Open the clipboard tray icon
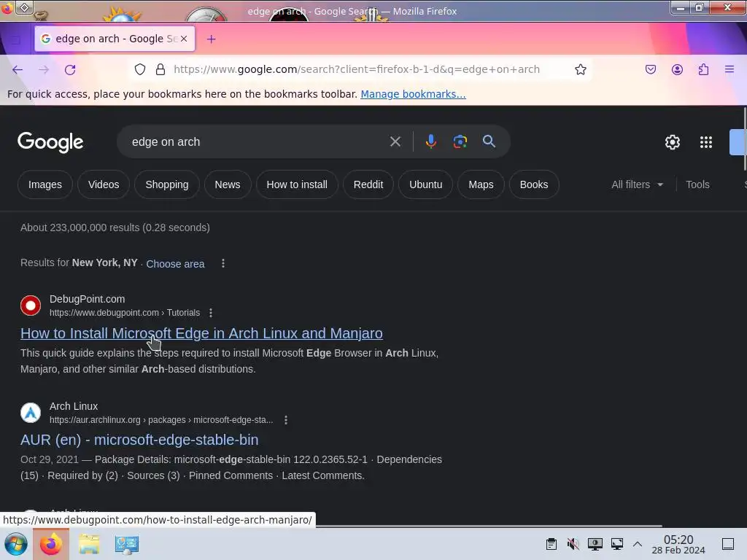This screenshot has width=747, height=560. click(x=551, y=544)
